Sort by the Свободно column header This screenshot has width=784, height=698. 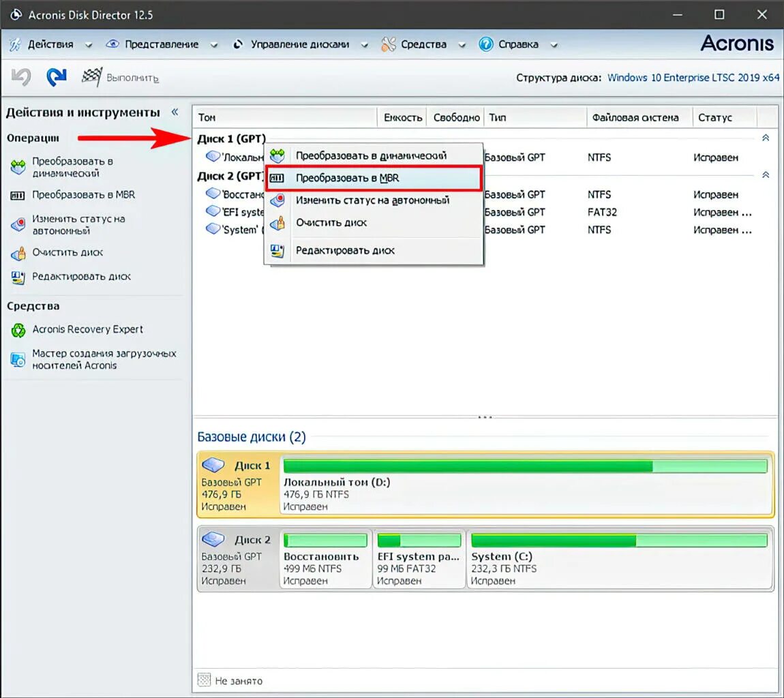coord(456,117)
